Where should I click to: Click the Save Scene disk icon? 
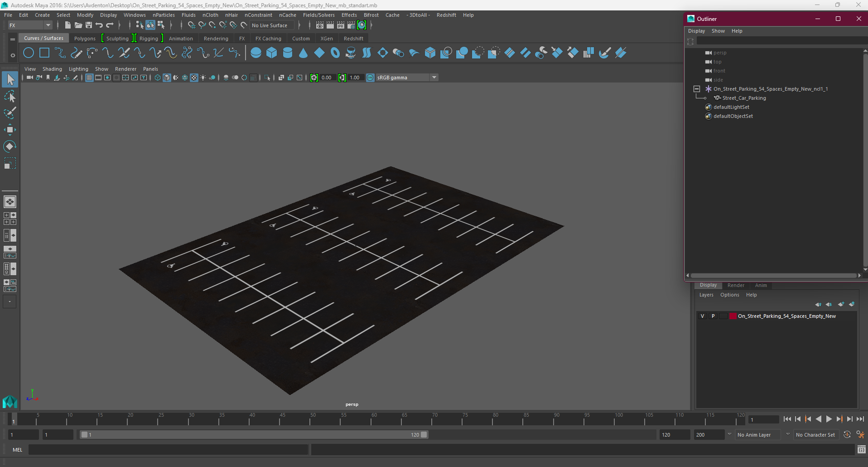tap(89, 25)
